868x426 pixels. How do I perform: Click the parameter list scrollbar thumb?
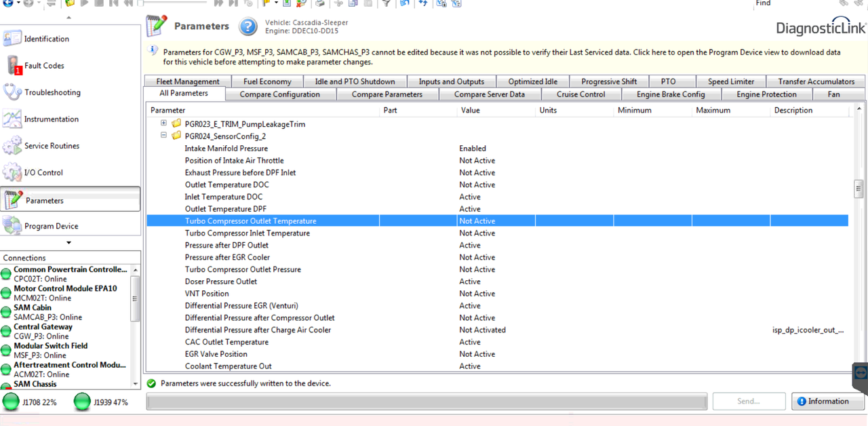tap(859, 189)
